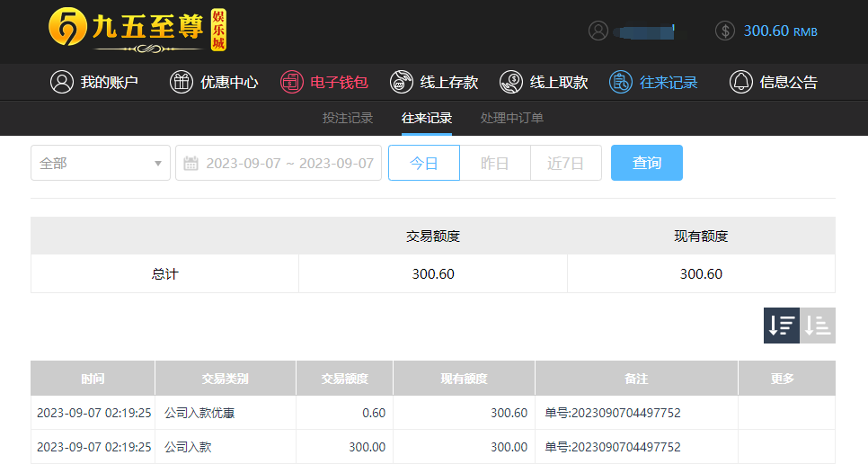Click the user avatar icon in header
868x473 pixels.
(598, 31)
